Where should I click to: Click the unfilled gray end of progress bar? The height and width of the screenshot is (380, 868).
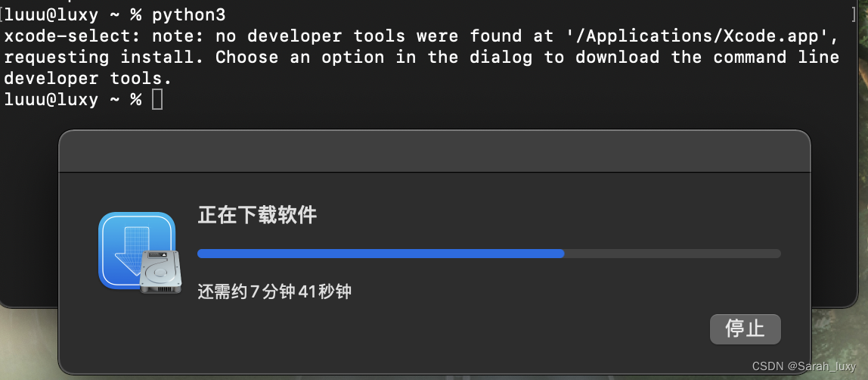tap(673, 254)
